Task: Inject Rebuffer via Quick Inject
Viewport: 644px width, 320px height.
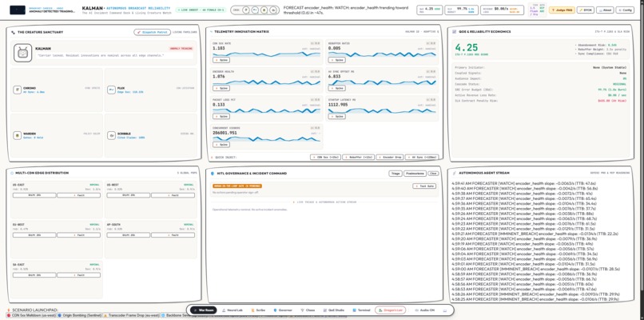Action: (358, 157)
